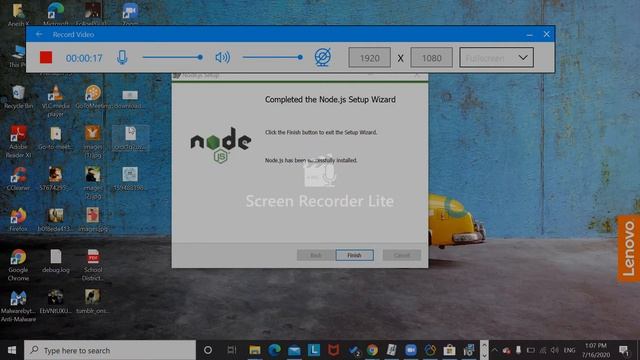Adjust the system audio volume slider

(x=273, y=58)
